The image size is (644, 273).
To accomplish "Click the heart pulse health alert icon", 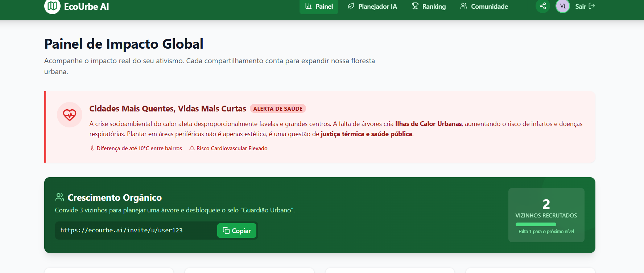I will click(x=70, y=115).
